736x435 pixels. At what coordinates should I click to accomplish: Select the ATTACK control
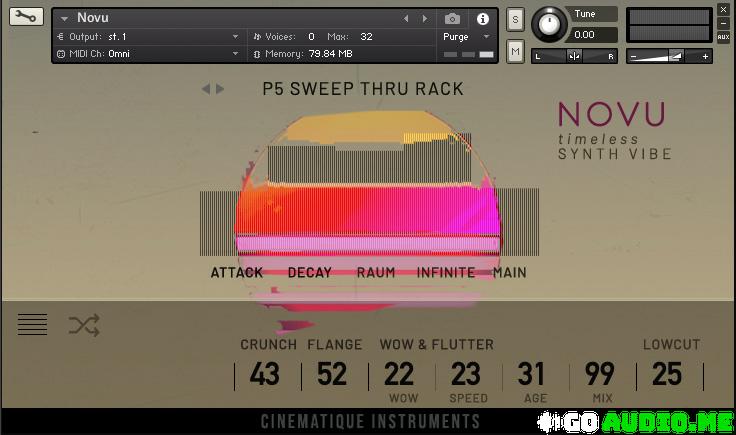pos(237,273)
